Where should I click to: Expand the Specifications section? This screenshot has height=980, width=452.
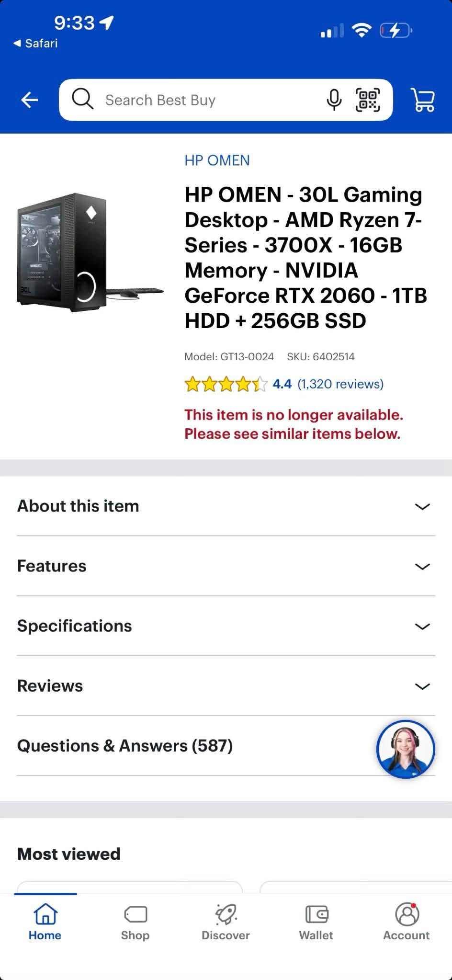point(226,626)
